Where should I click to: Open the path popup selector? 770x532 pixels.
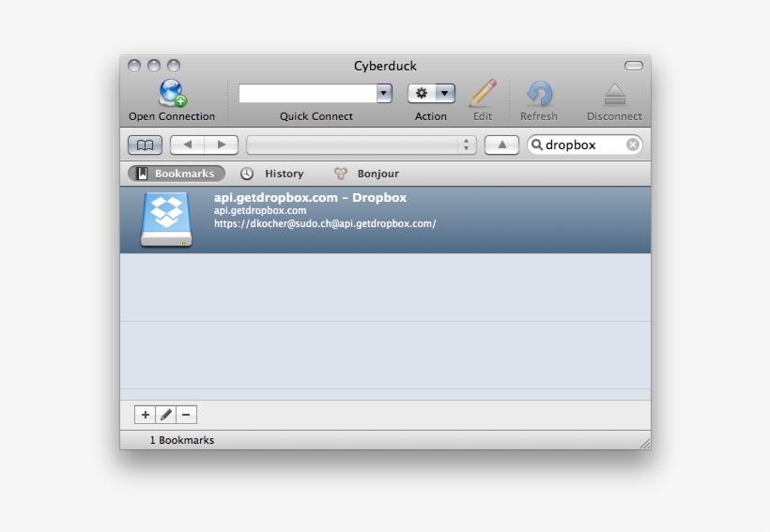tap(362, 144)
